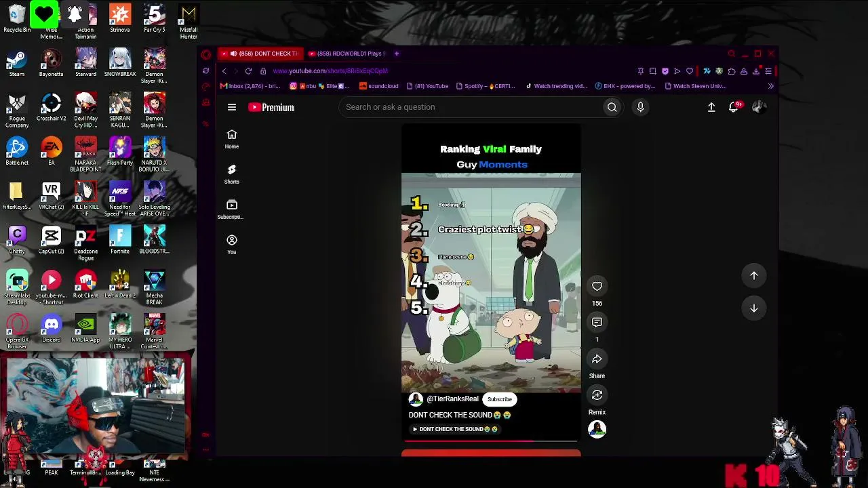Image resolution: width=868 pixels, height=488 pixels.
Task: Like the Short with the heart button
Action: (597, 286)
